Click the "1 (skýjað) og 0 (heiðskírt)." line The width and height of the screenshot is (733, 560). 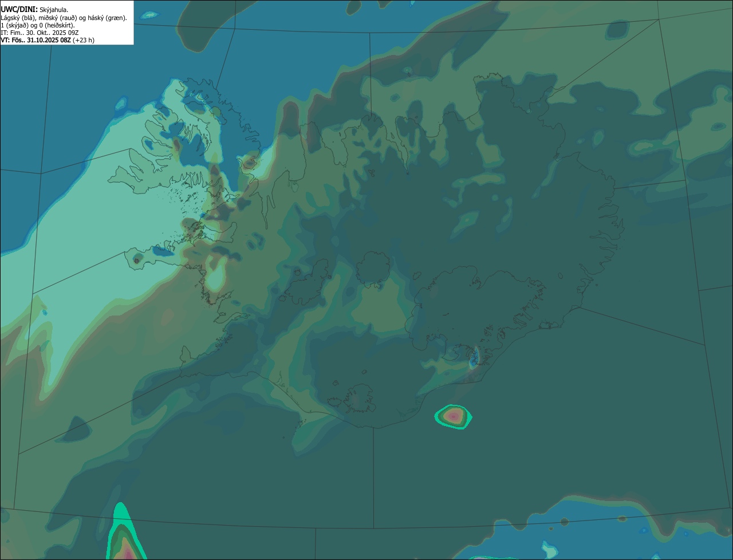[x=38, y=25]
